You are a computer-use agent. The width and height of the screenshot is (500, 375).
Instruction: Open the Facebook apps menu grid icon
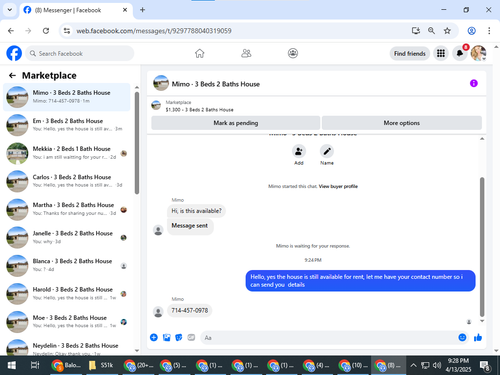click(441, 53)
